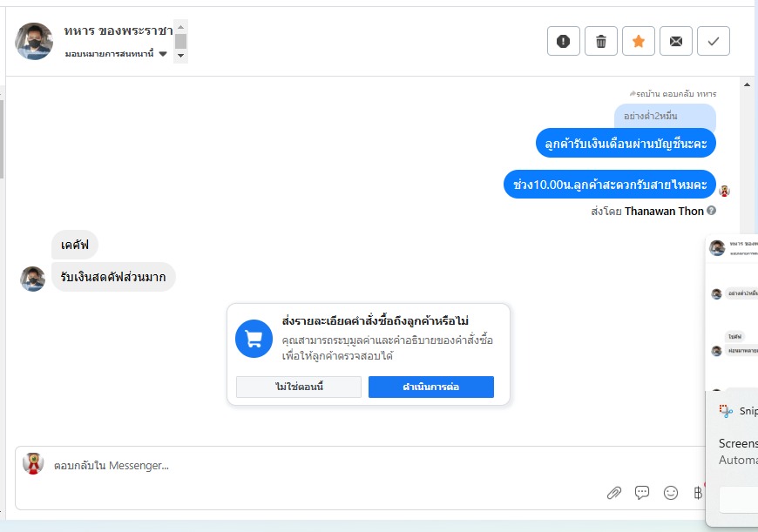Open saved replies speech bubble icon
Screen dimensions: 758x532
(x=642, y=492)
